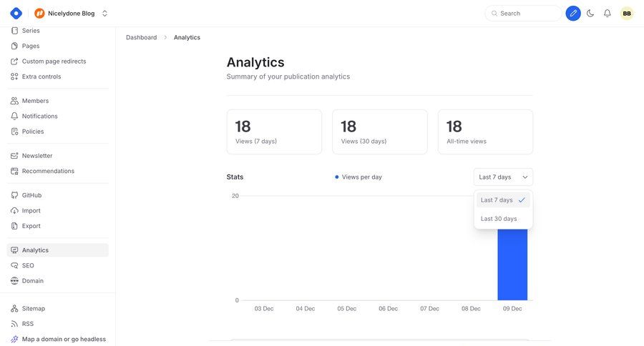Click the Custom page redirects icon
The width and height of the screenshot is (644, 346).
[x=14, y=61]
